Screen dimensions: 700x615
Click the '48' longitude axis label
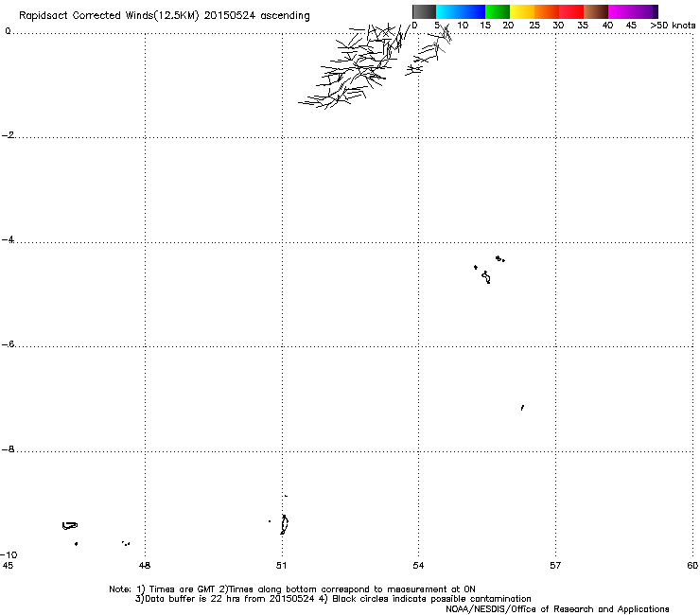(x=145, y=566)
